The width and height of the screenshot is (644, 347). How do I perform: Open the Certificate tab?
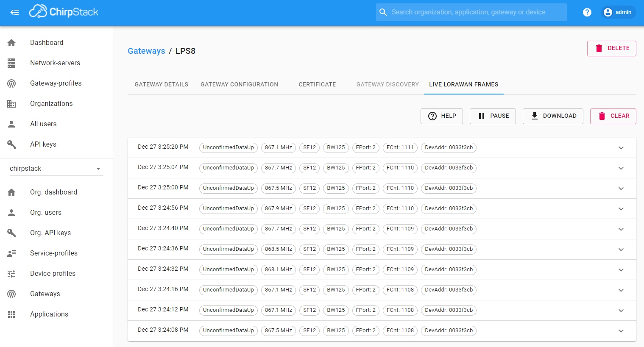tap(317, 84)
